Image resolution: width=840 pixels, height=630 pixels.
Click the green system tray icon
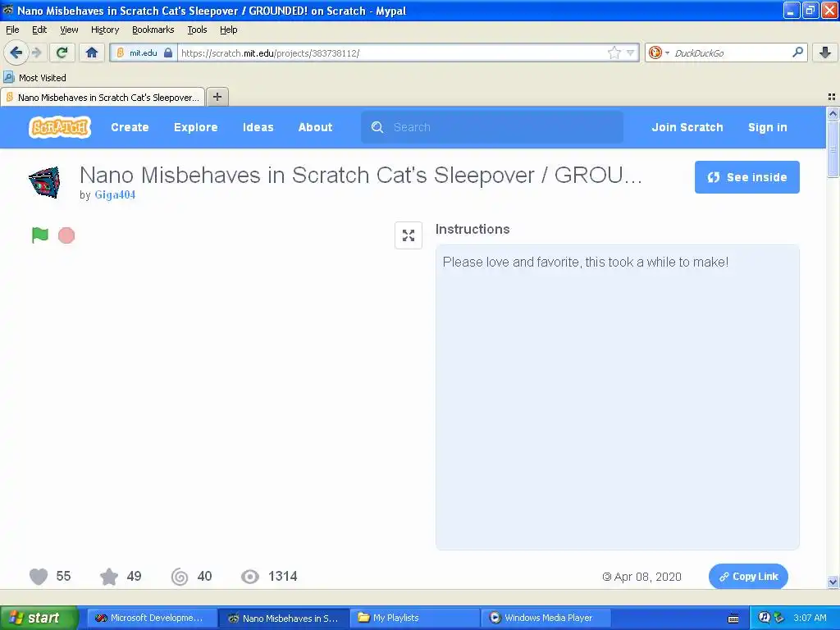(x=779, y=618)
